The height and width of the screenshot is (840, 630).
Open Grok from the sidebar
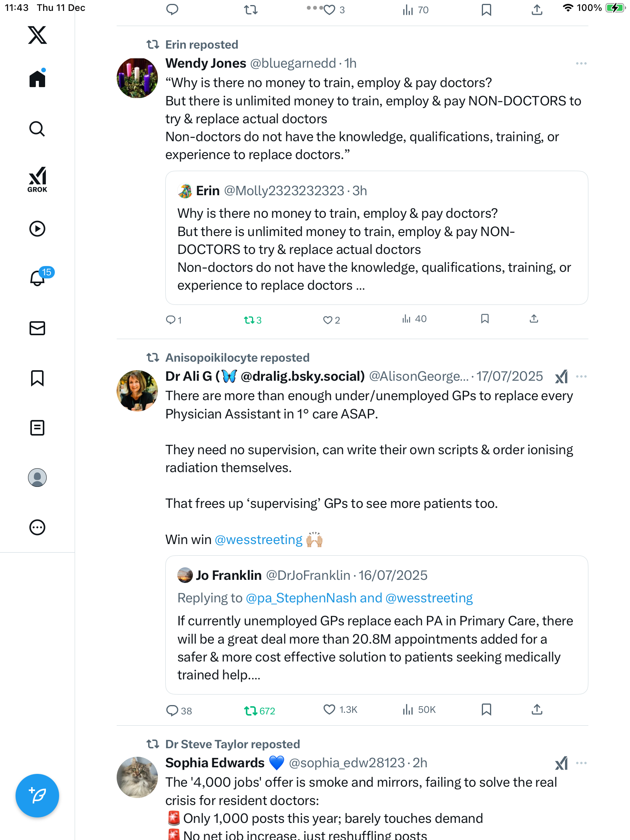(37, 180)
